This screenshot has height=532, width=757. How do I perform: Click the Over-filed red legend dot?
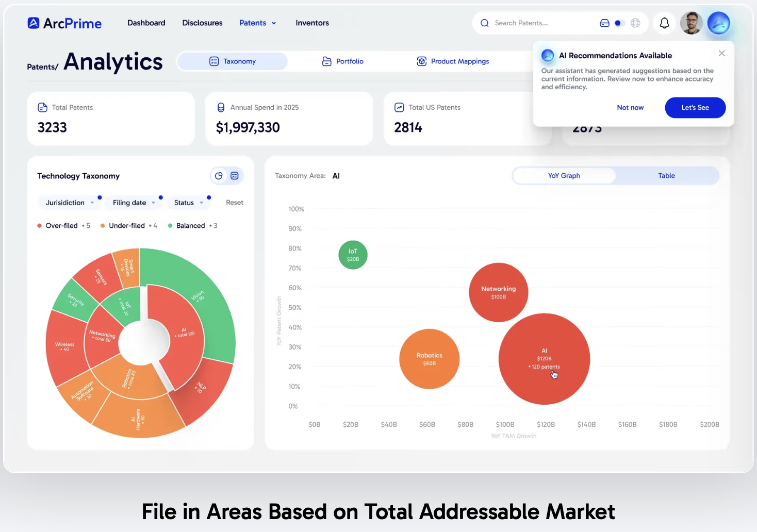tap(39, 226)
